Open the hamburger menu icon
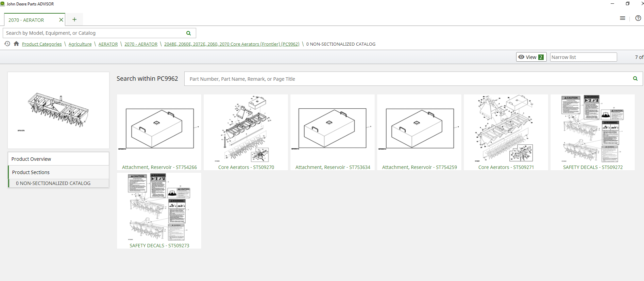The width and height of the screenshot is (644, 281). (623, 18)
